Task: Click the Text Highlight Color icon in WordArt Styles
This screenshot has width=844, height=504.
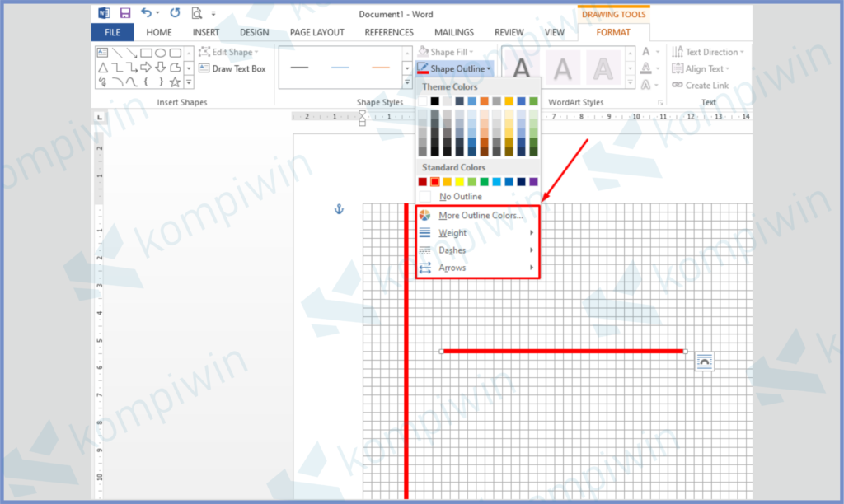Action: coord(646,68)
